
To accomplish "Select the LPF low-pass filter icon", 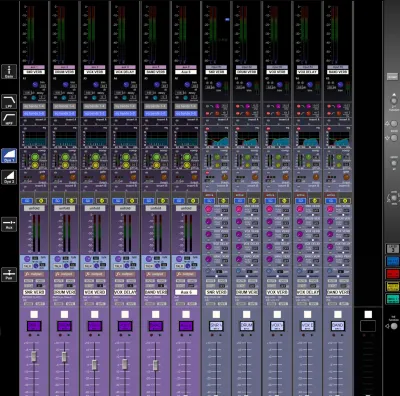I will coord(9,101).
